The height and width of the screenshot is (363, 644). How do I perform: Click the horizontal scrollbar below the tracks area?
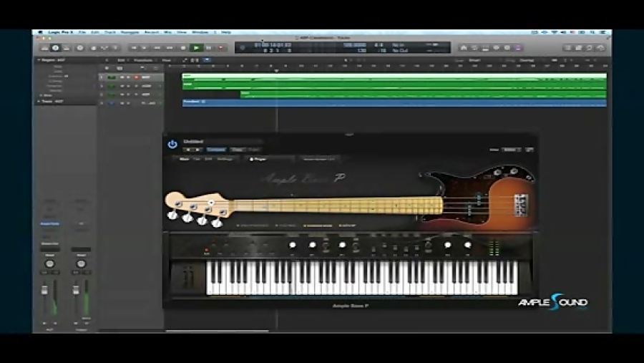pyautogui.click(x=218, y=331)
